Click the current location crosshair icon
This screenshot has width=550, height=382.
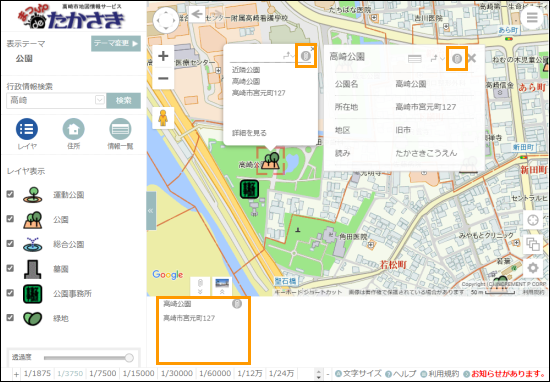coord(533,220)
